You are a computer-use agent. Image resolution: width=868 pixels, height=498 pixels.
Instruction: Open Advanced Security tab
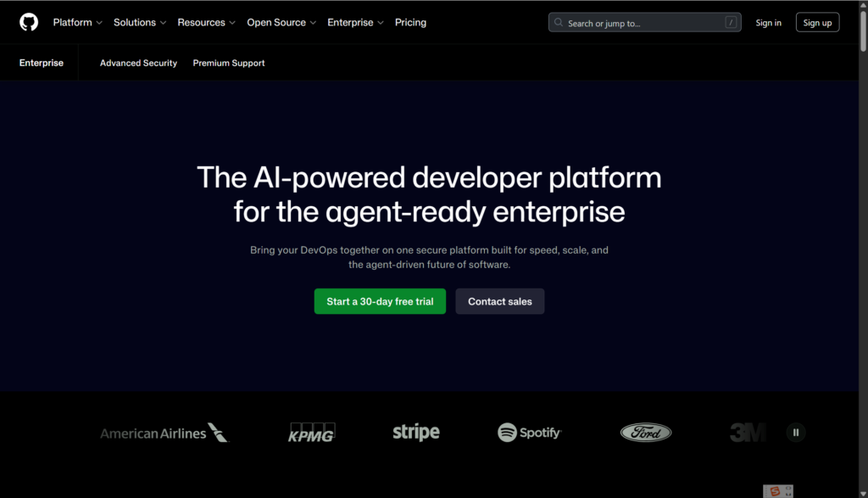[138, 63]
